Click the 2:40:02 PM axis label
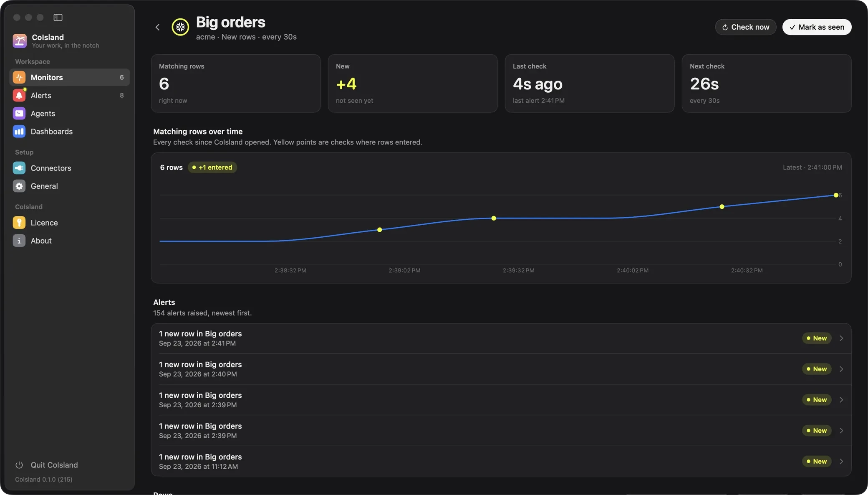The width and height of the screenshot is (868, 495). [633, 271]
